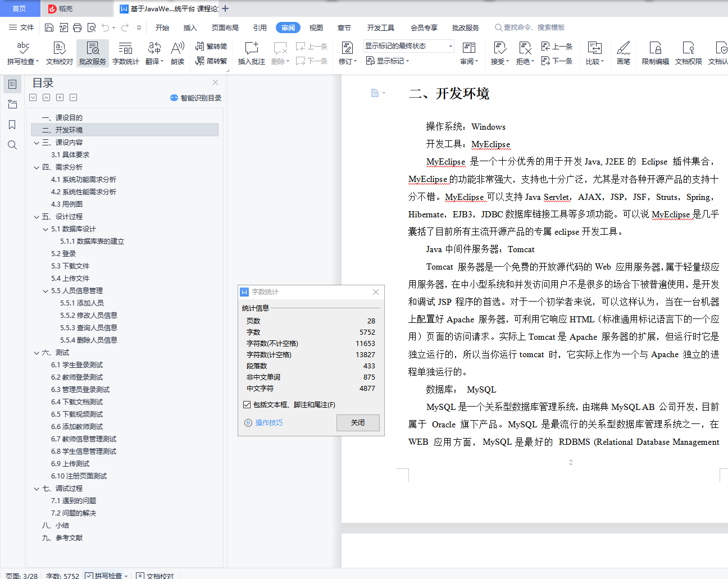Screen dimensions: 728x579
Task: Close the 字数统计 dialog with X
Action: pos(376,292)
